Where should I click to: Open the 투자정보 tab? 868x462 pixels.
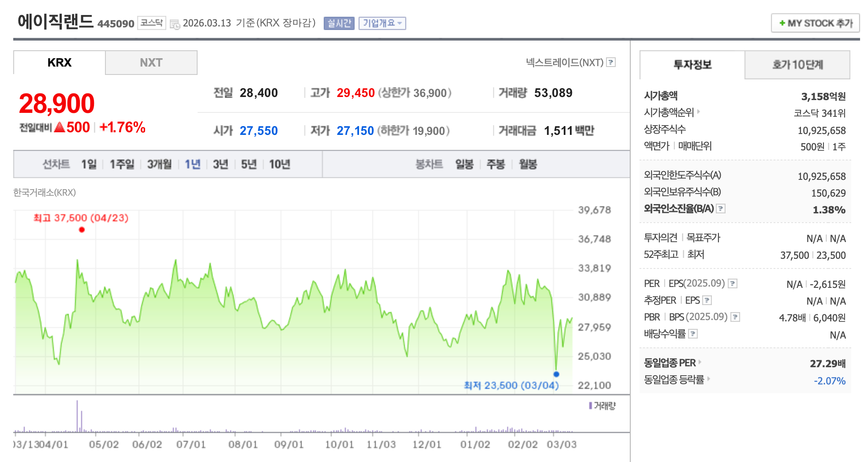pyautogui.click(x=692, y=65)
